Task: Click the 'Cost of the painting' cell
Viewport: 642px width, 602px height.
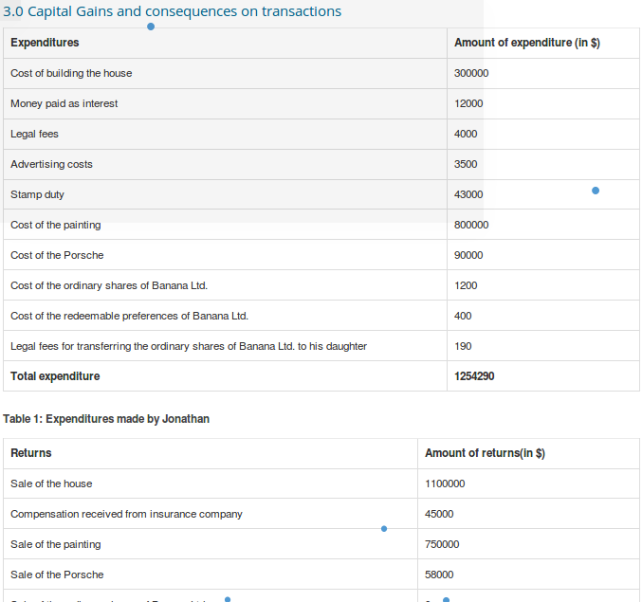Action: (x=55, y=225)
